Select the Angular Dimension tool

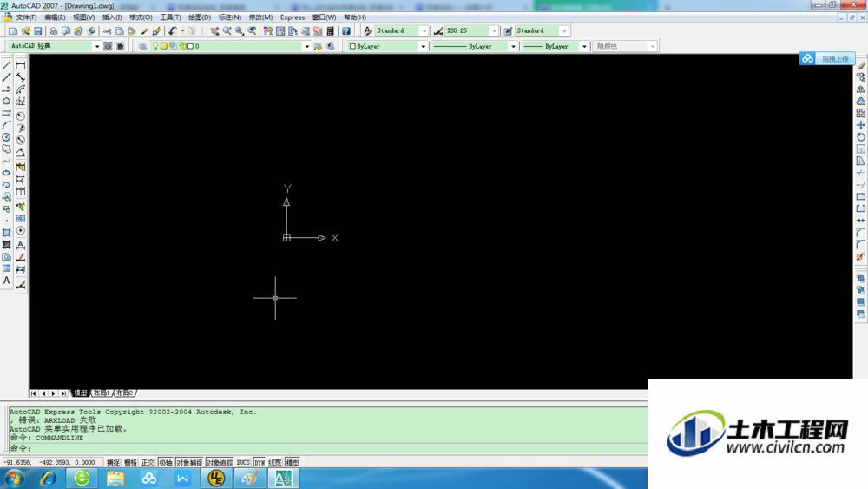(21, 152)
